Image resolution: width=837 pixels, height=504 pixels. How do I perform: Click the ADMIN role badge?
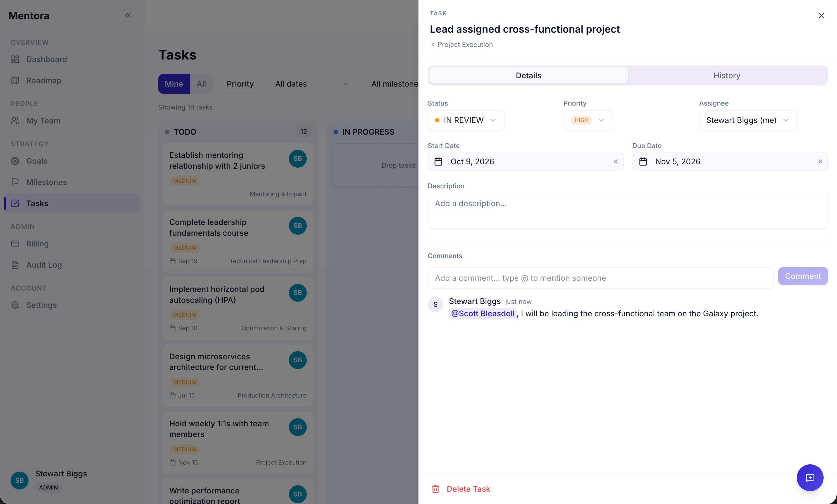48,487
